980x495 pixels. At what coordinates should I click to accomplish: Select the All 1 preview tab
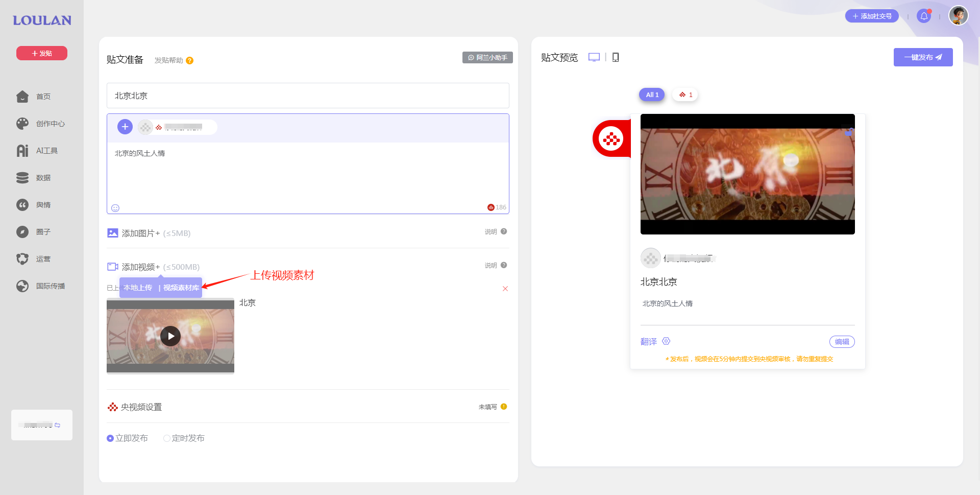click(652, 95)
